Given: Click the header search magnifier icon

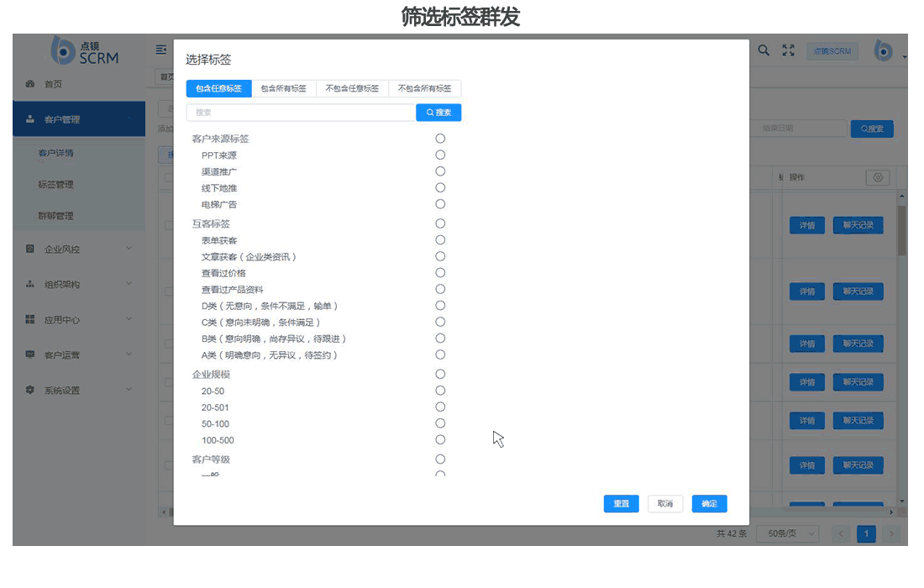Looking at the screenshot, I should pos(764,50).
